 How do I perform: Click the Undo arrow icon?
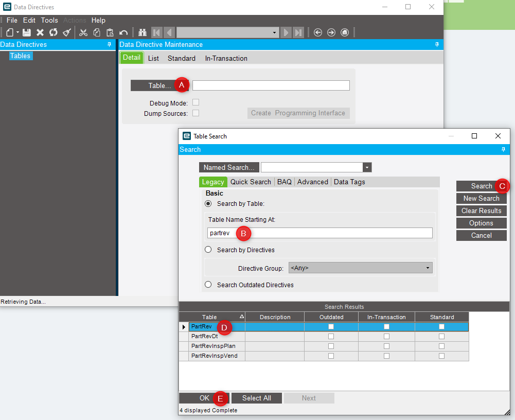pos(122,32)
